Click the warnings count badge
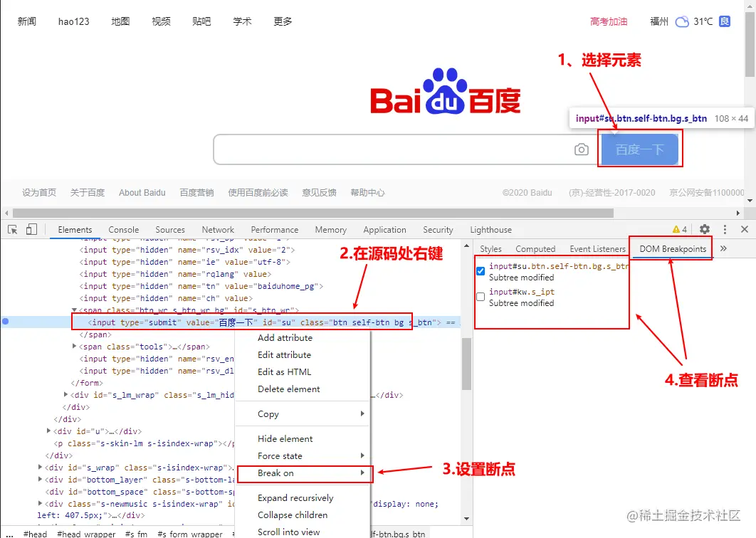The height and width of the screenshot is (538, 756). pos(680,229)
